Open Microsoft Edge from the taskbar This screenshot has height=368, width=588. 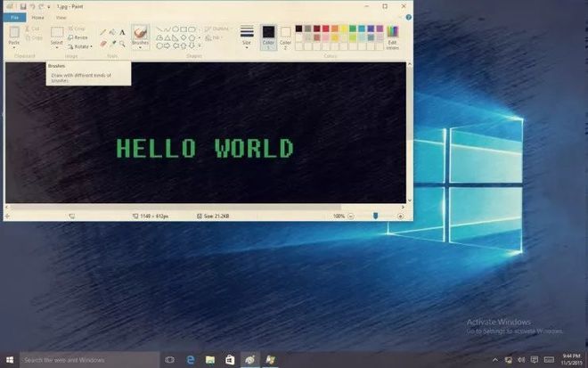191,360
